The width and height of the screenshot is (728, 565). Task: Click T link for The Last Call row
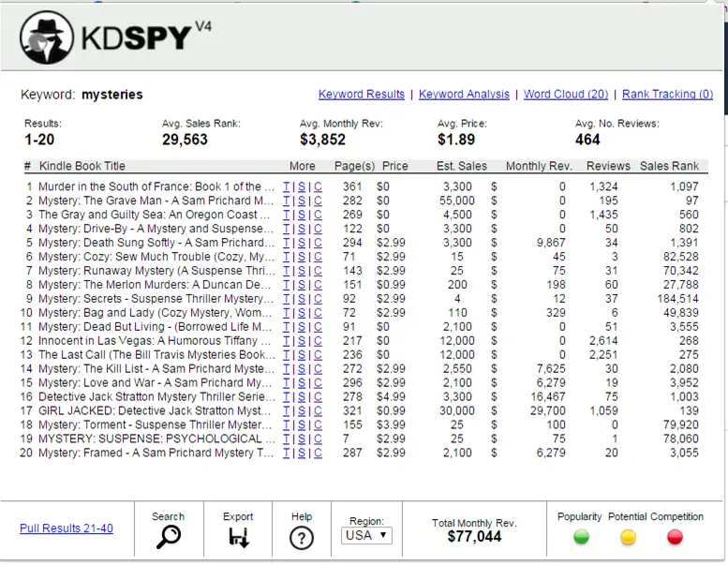[286, 355]
